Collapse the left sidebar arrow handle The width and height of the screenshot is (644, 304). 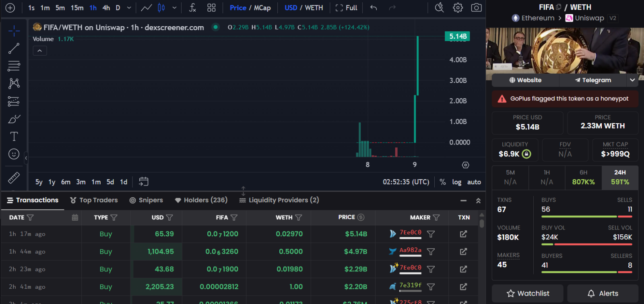point(26,158)
